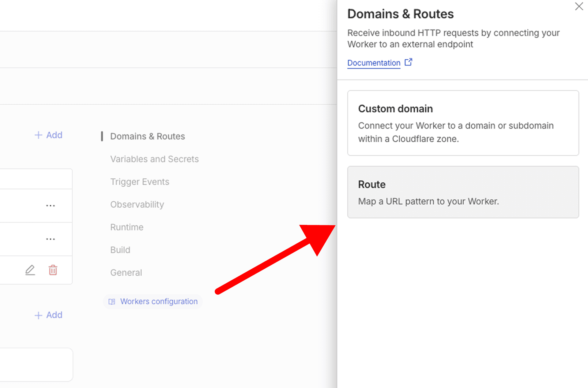Select the Custom domain option card

coord(463,123)
